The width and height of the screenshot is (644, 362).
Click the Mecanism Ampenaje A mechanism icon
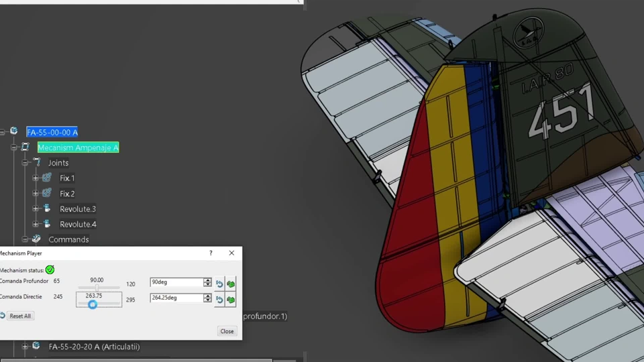(25, 147)
